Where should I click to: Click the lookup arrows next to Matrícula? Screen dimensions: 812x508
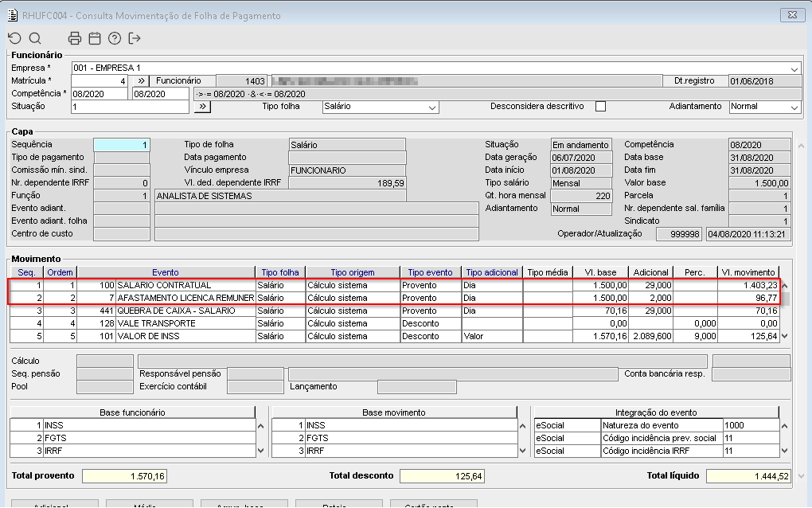tap(139, 81)
